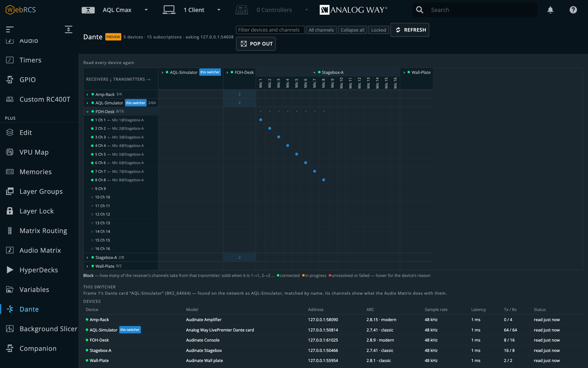The image size is (588, 368).
Task: Toggle the Collapse all option
Action: tap(352, 30)
